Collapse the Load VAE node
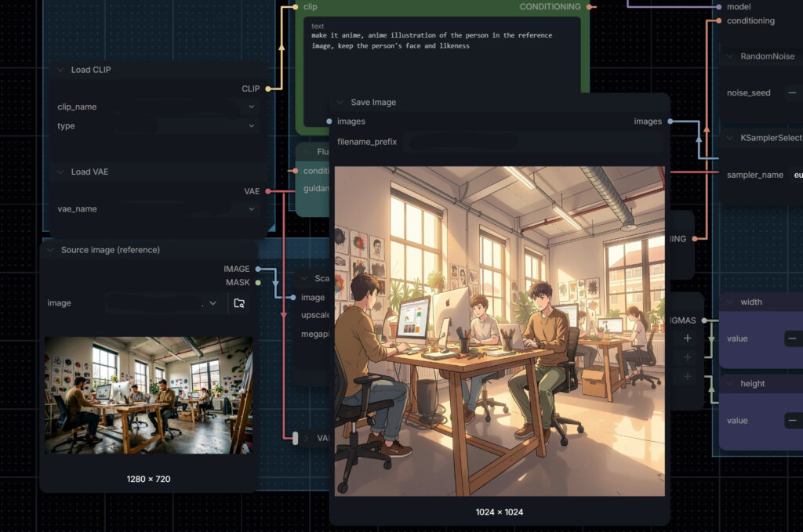The height and width of the screenshot is (532, 803). point(60,172)
